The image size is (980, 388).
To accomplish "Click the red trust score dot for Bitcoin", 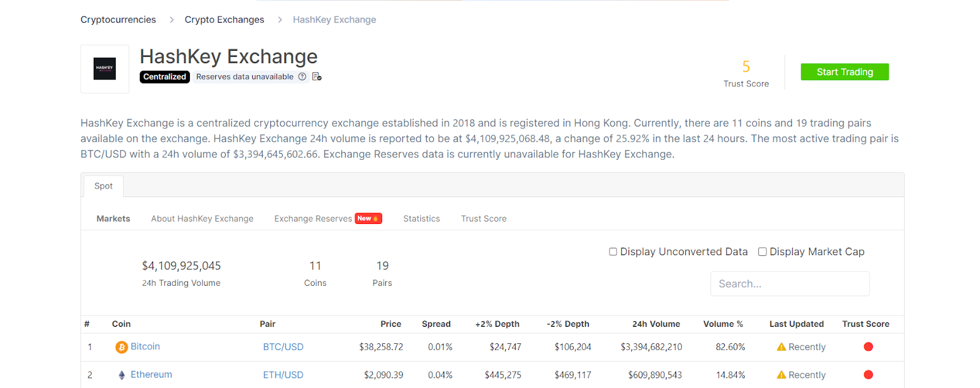I will point(868,347).
